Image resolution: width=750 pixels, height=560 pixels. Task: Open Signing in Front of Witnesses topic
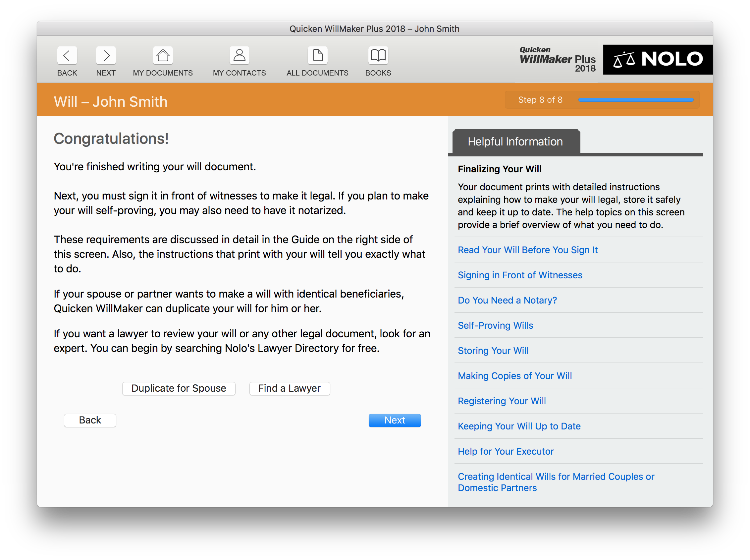[520, 275]
